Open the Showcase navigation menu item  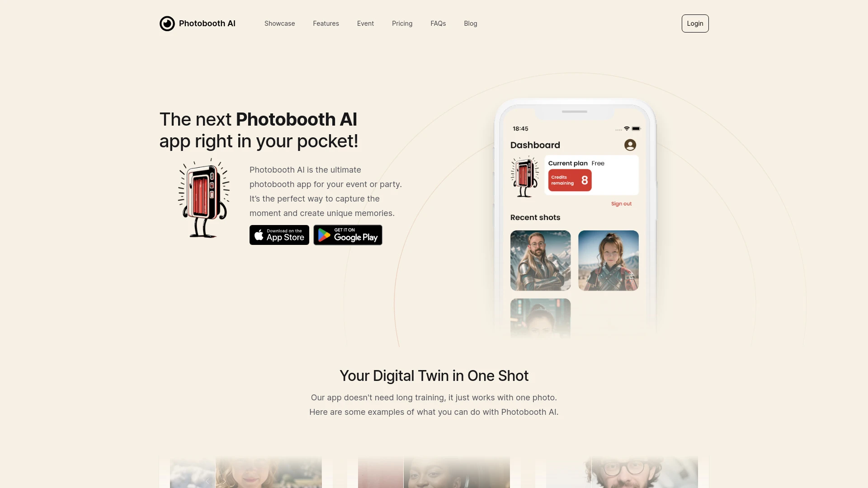point(279,23)
